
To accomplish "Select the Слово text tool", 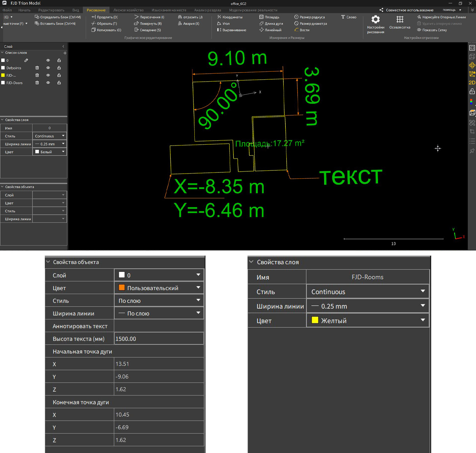I will click(349, 17).
